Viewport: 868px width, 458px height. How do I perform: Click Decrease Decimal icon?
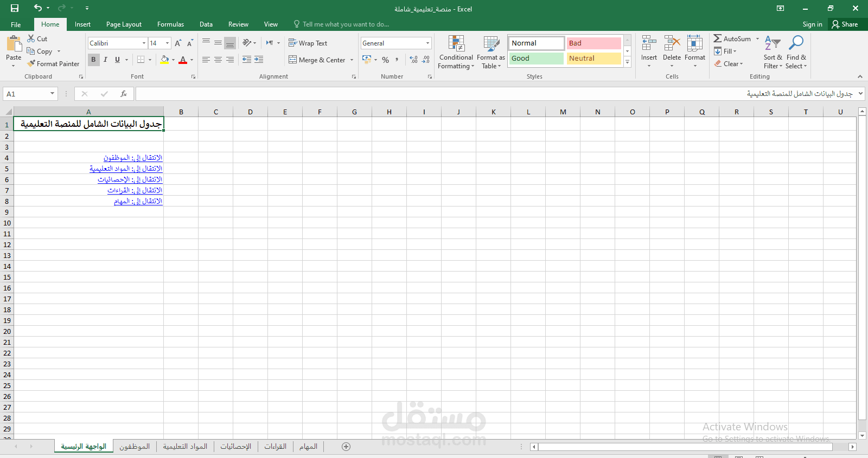click(426, 60)
